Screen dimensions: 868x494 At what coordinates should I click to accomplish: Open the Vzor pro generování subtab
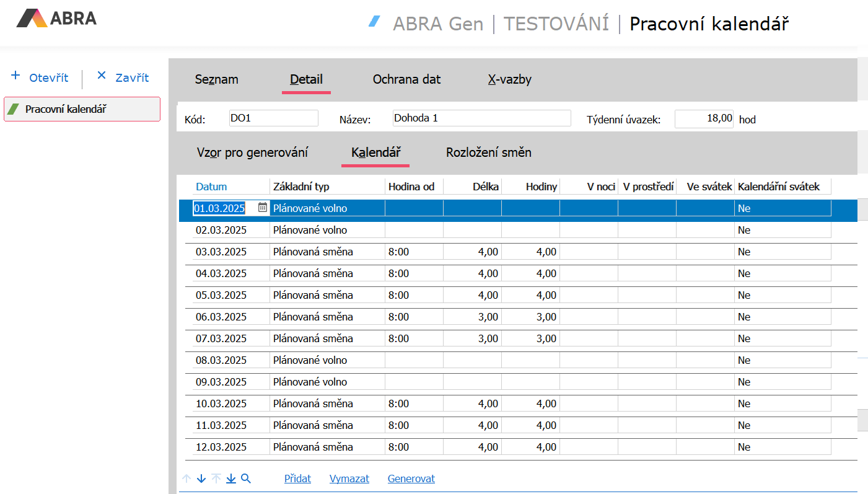click(252, 152)
